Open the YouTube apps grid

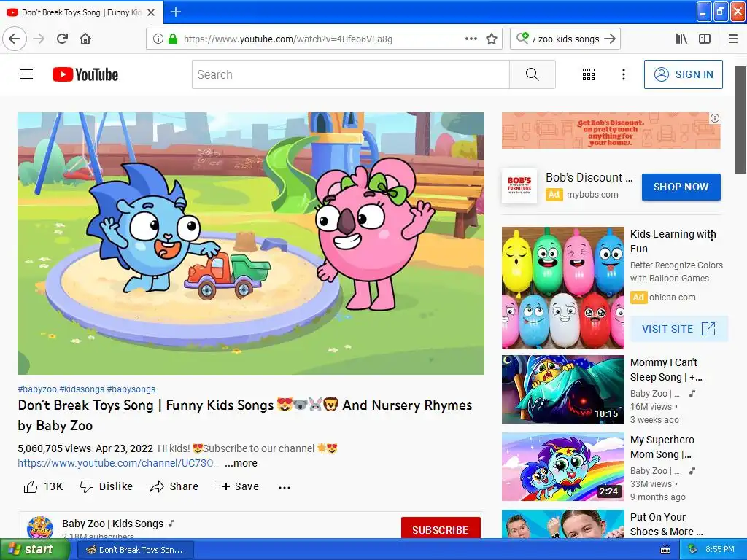(589, 74)
